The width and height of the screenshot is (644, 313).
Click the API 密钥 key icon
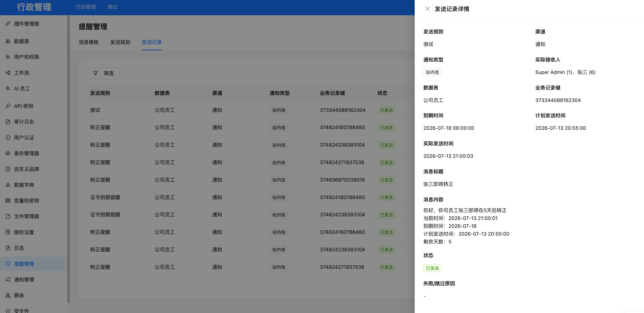(8, 106)
